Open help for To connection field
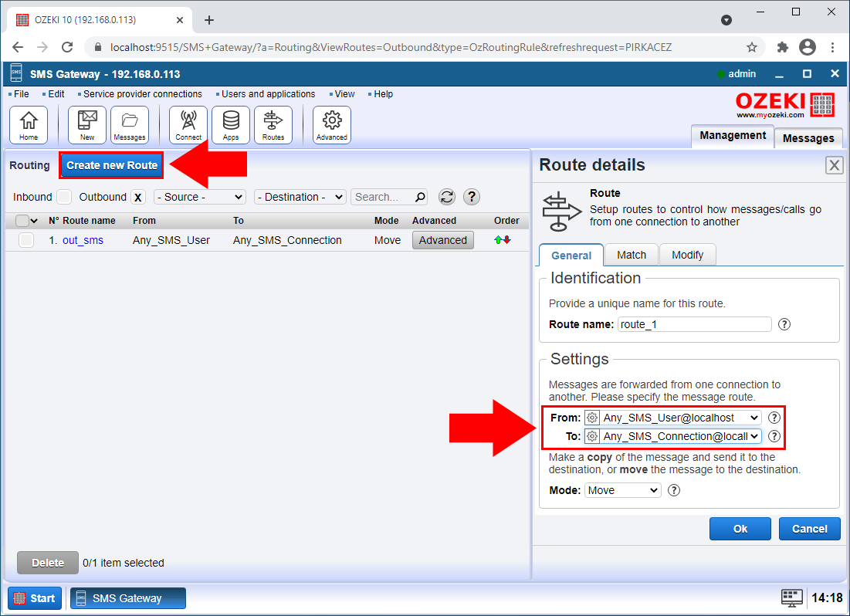 click(774, 436)
